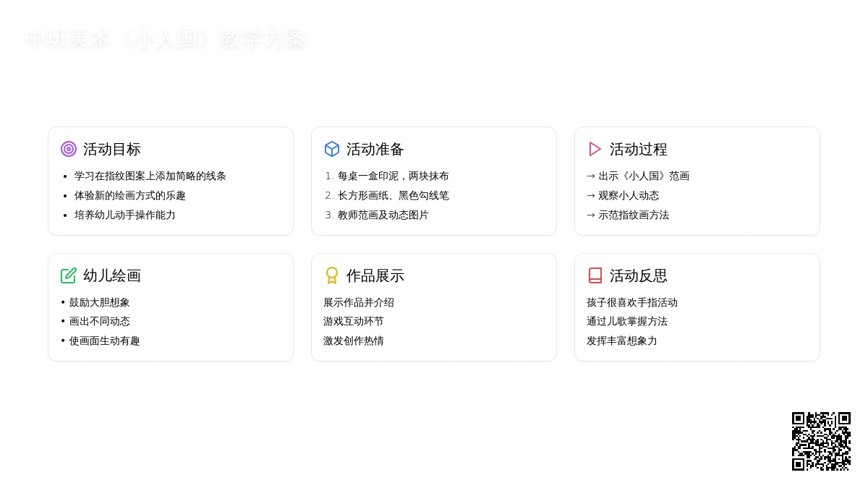This screenshot has height=488, width=868.
Task: Click the red book icon beside 活动反思
Action: [595, 275]
